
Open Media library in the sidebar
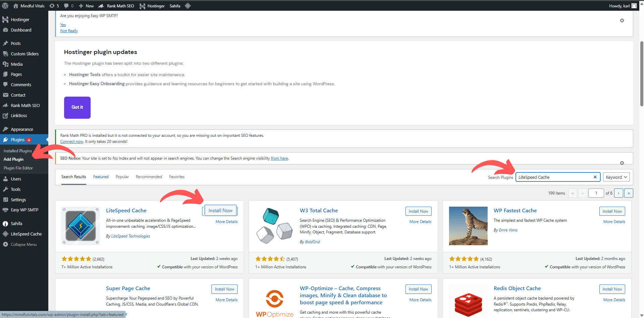(x=24, y=64)
